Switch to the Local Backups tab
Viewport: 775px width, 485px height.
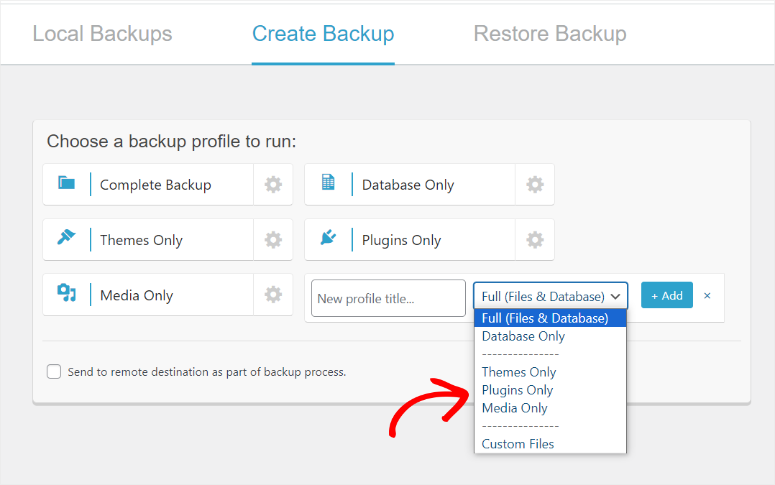point(102,34)
